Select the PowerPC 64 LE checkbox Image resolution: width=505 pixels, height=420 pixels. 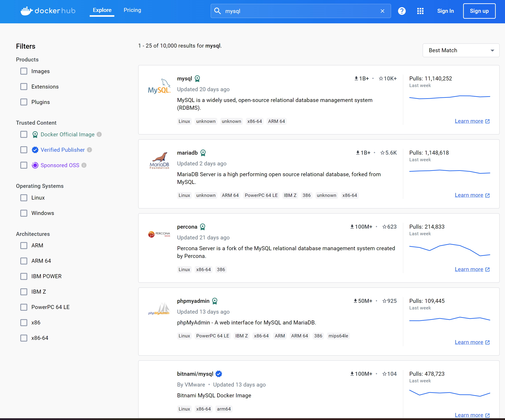coord(24,307)
